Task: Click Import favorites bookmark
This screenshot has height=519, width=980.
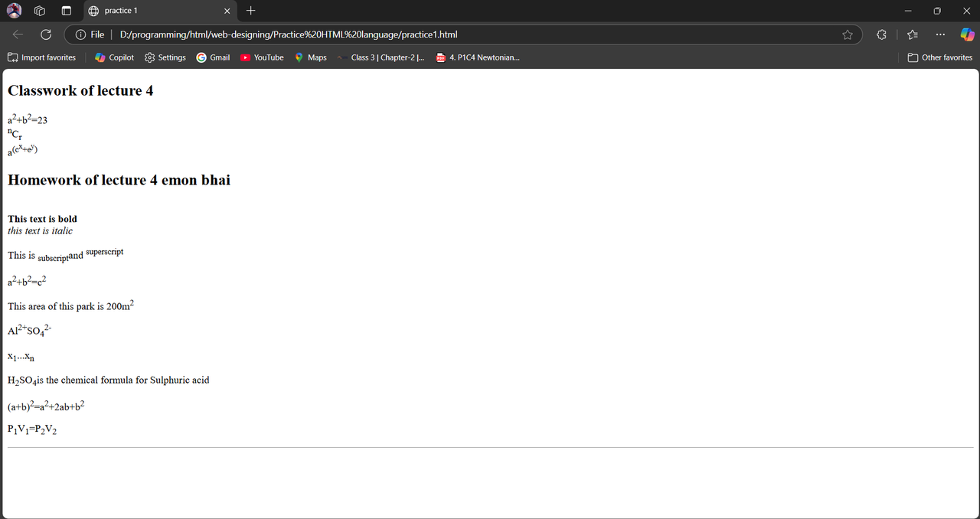Action: tap(41, 57)
